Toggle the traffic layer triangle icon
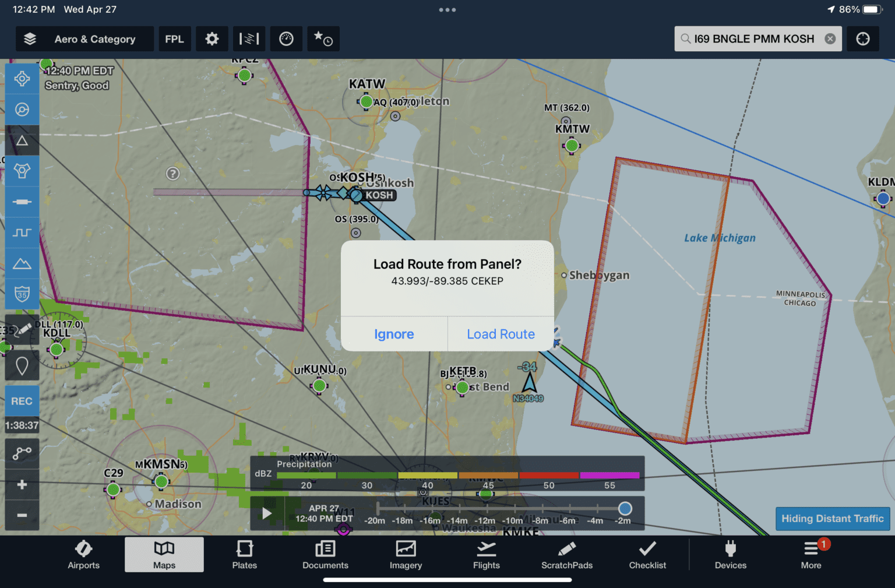This screenshot has height=588, width=895. tap(22, 140)
